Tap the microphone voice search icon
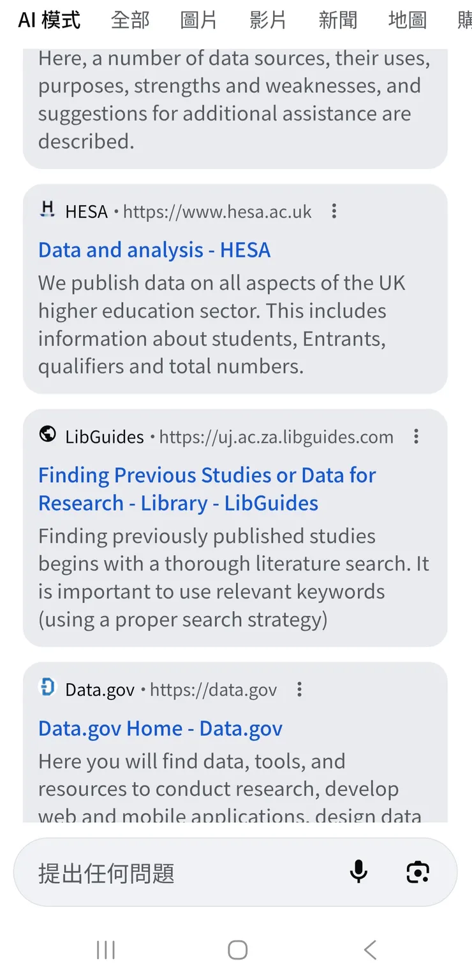 coord(358,872)
